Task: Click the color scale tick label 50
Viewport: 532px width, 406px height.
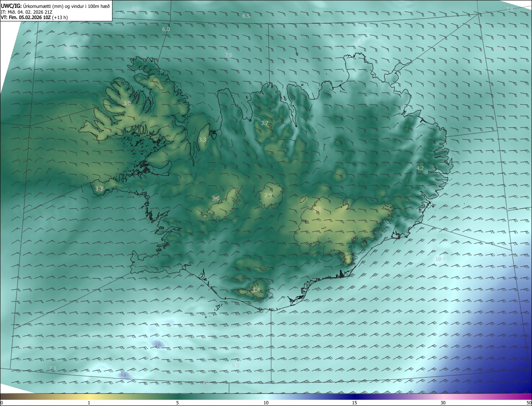Action: [x=529, y=403]
